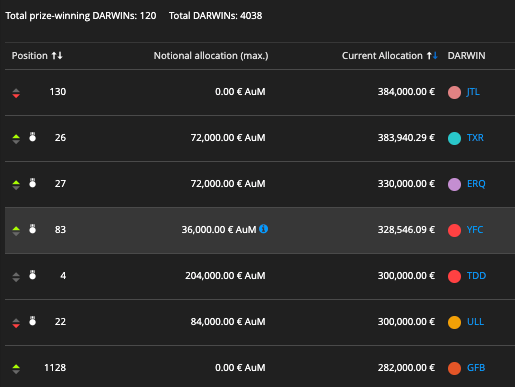
Task: Open the TXR DARWIN link
Action: [475, 138]
